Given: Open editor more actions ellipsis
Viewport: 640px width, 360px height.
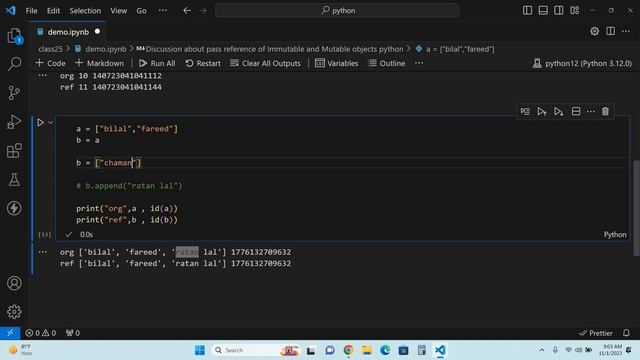Looking at the screenshot, I should click(x=626, y=31).
